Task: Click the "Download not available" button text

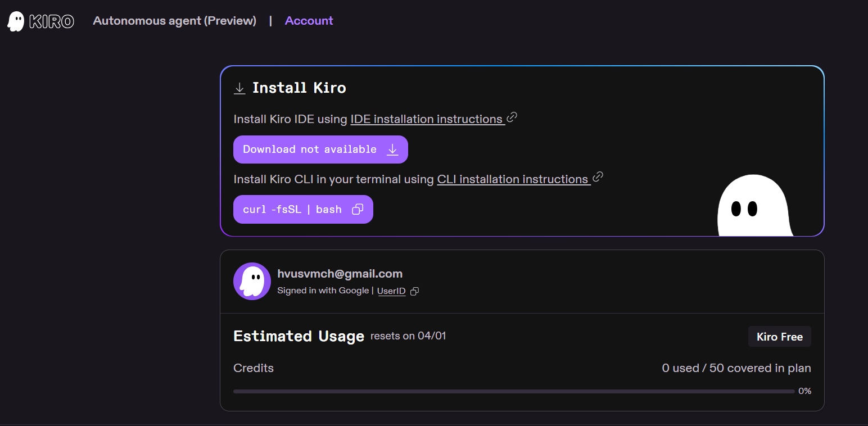Action: click(x=309, y=149)
